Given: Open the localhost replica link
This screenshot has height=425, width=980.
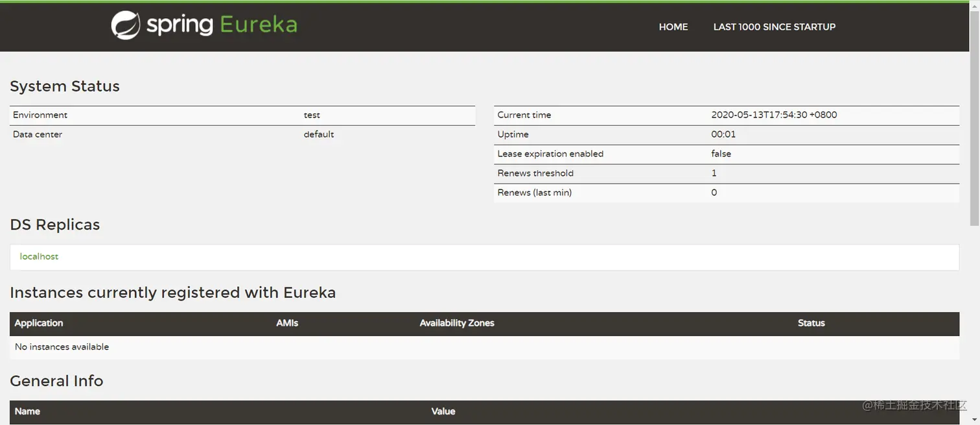Looking at the screenshot, I should pos(39,256).
